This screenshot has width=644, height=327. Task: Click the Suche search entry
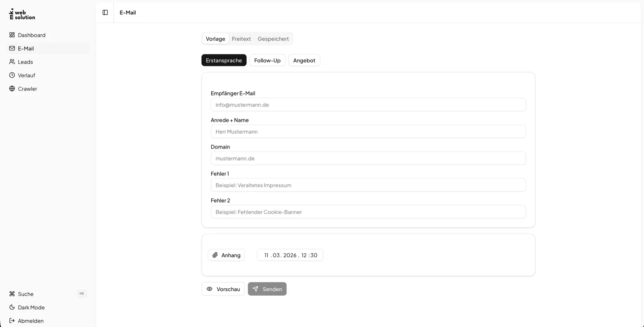click(x=47, y=294)
